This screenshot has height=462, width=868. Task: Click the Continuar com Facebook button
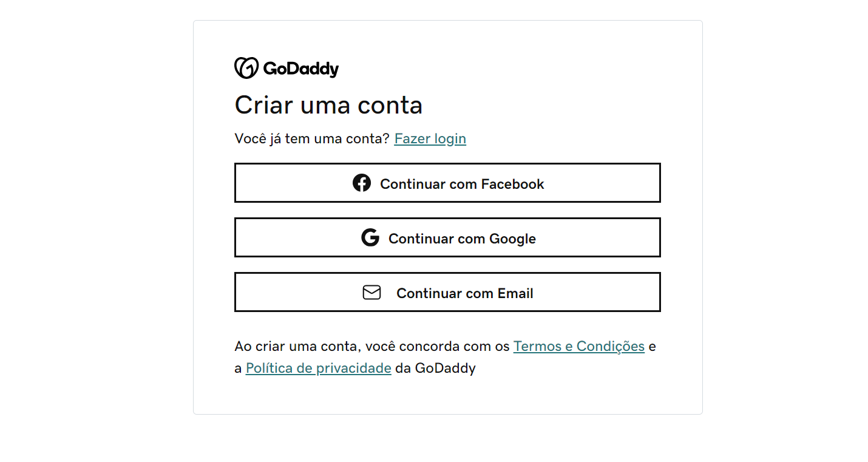[447, 183]
